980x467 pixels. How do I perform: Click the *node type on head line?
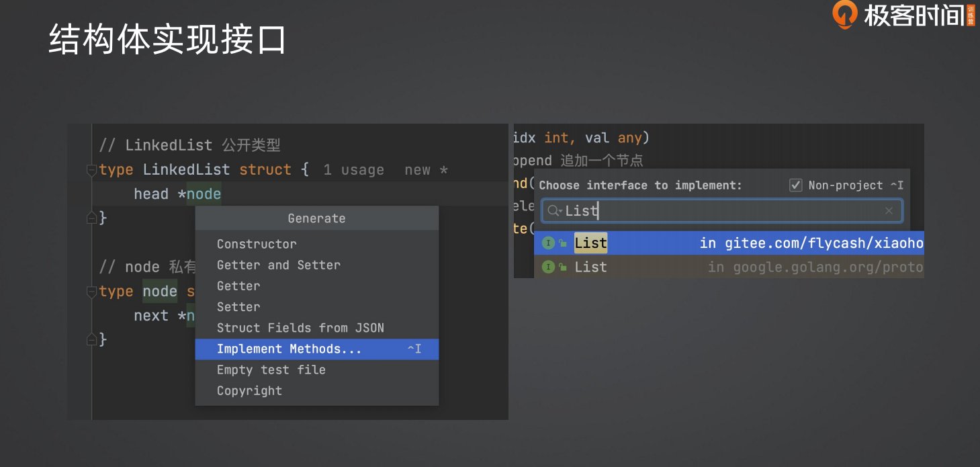click(199, 194)
